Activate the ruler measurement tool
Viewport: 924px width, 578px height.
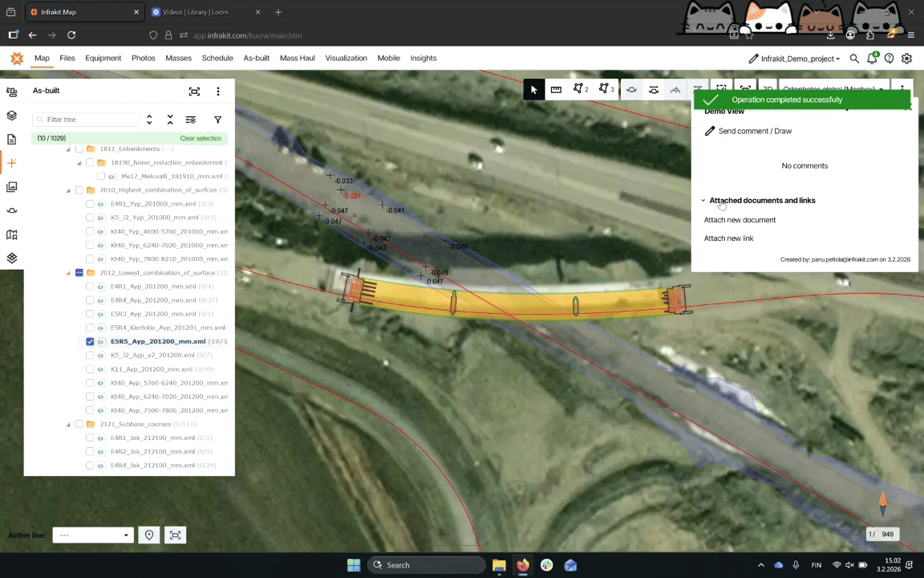click(x=556, y=90)
